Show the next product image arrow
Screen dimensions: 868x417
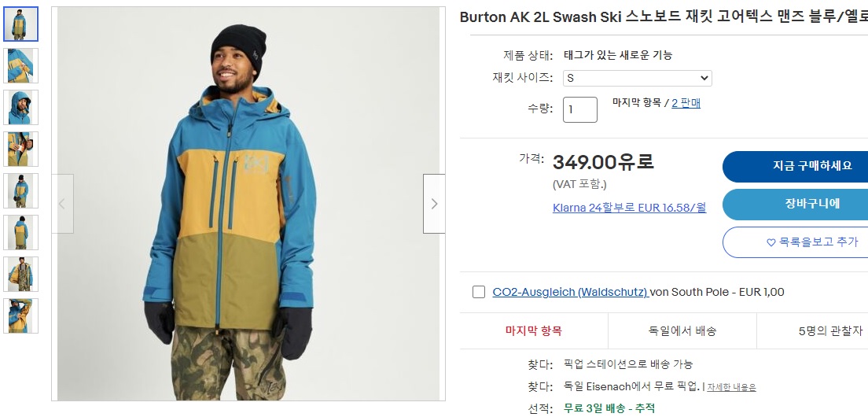click(x=434, y=204)
